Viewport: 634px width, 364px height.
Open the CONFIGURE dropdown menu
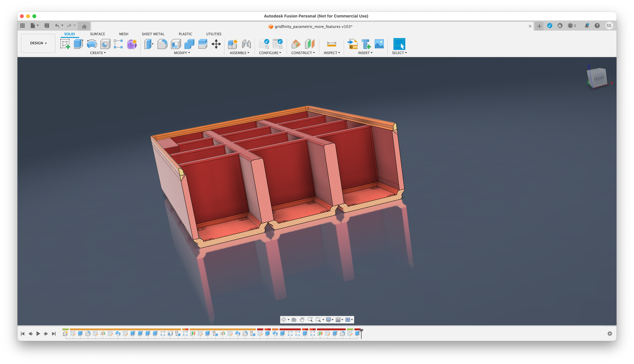point(270,53)
